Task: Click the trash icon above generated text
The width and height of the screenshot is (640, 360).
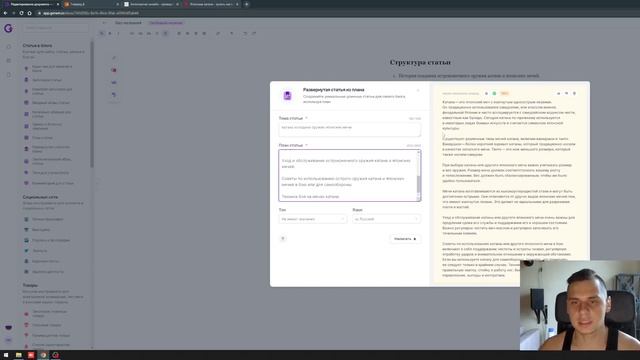Action: coord(574,93)
